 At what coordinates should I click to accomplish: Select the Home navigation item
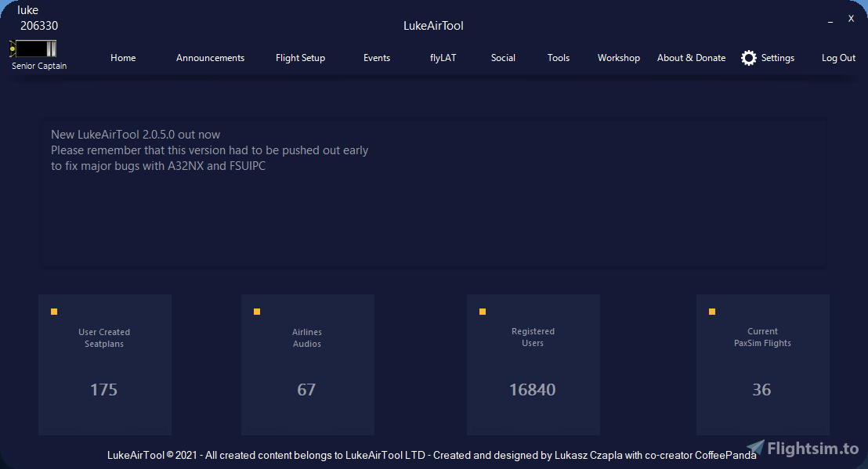[x=123, y=57]
